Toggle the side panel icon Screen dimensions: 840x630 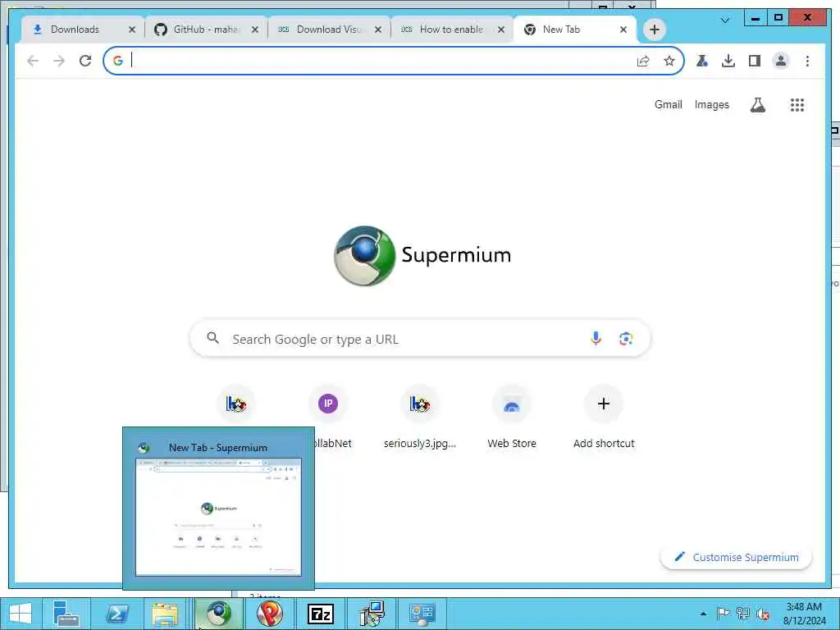(x=755, y=61)
